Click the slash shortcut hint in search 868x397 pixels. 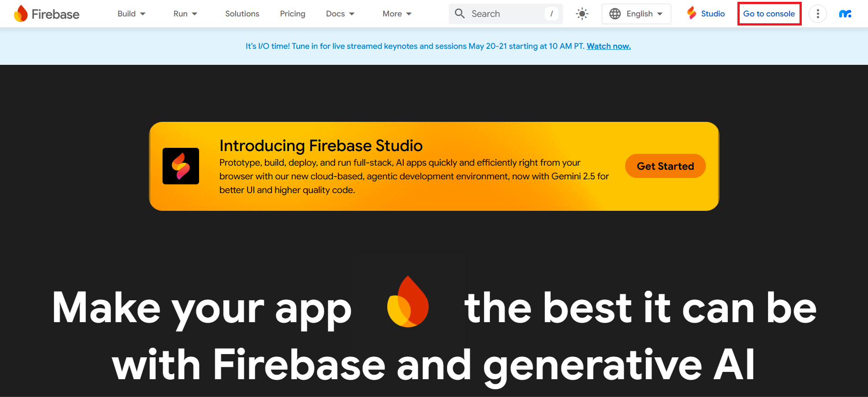click(x=552, y=14)
